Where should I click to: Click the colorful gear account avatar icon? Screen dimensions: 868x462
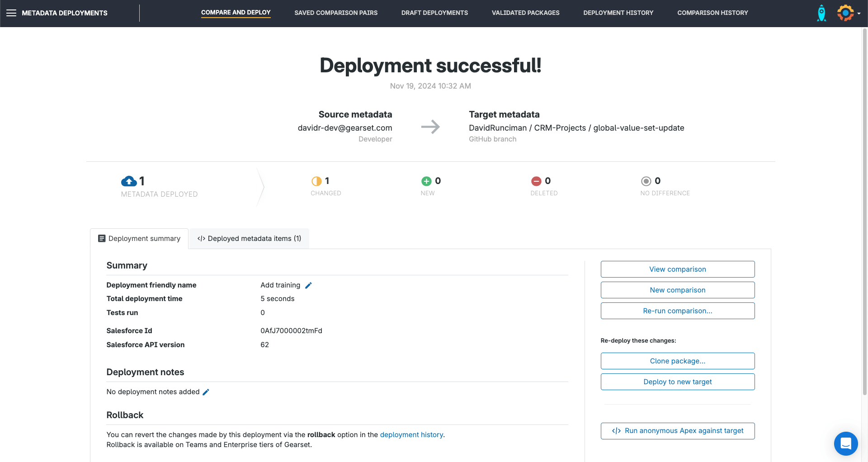pyautogui.click(x=846, y=13)
